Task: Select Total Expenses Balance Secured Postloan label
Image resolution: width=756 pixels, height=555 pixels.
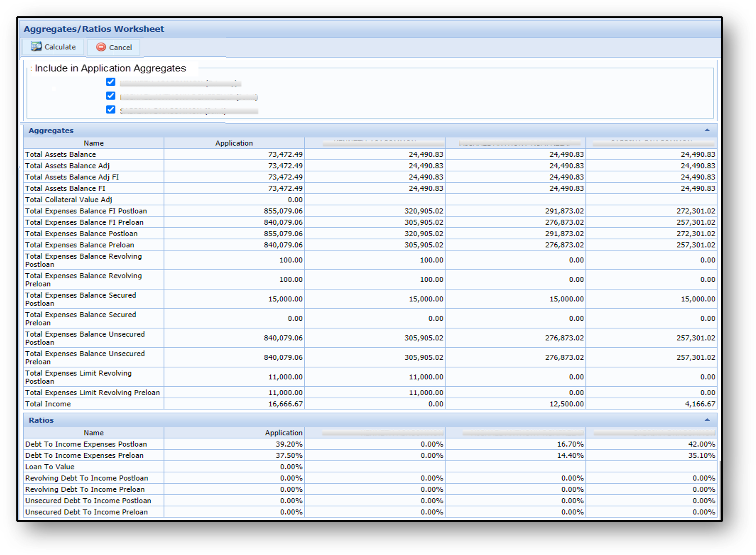Action: (81, 299)
